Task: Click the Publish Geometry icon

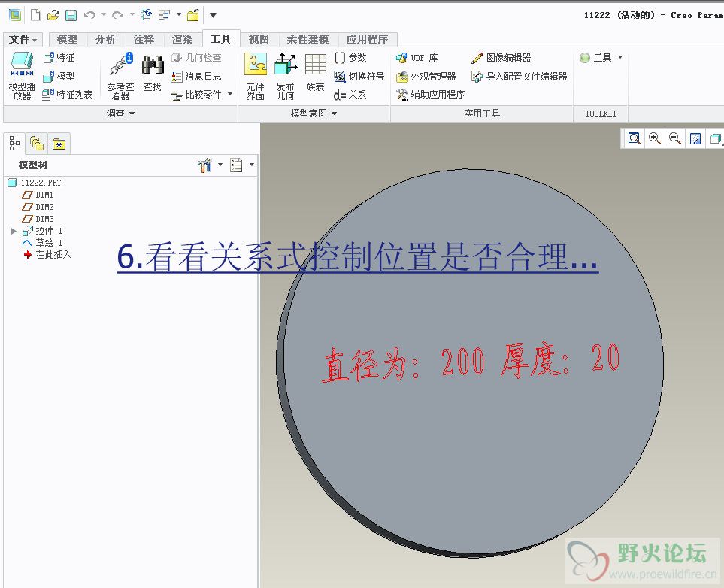Action: coord(286,76)
